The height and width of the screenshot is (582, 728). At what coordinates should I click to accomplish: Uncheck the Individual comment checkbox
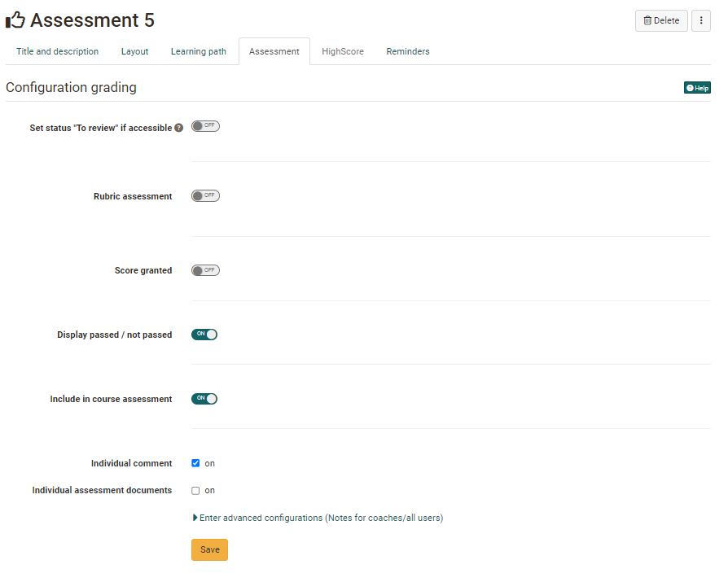point(195,463)
